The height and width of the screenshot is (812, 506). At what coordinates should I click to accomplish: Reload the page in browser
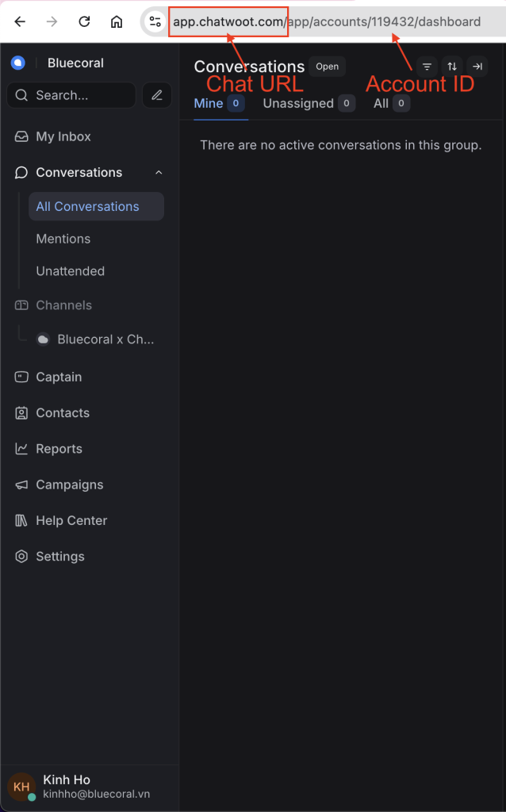click(84, 22)
